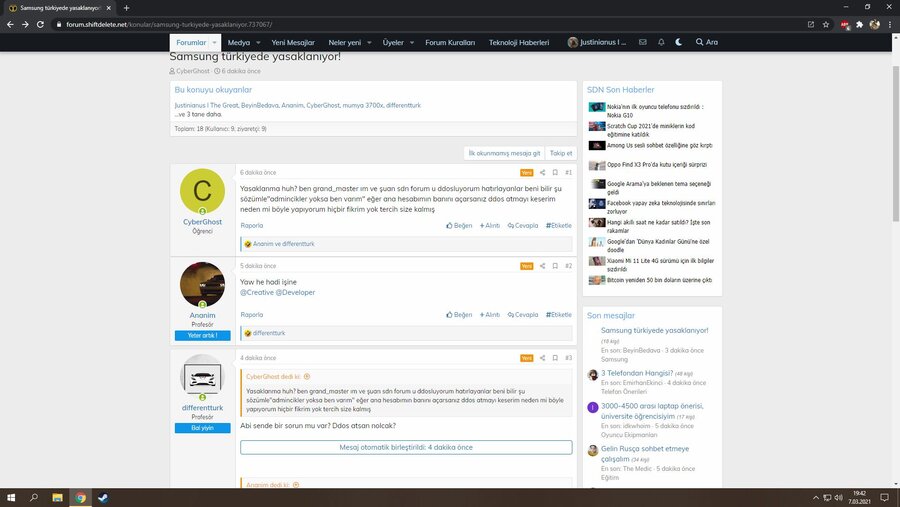900x507 pixels.
Task: Bookmark post #2 with bookmark icon
Action: point(555,266)
